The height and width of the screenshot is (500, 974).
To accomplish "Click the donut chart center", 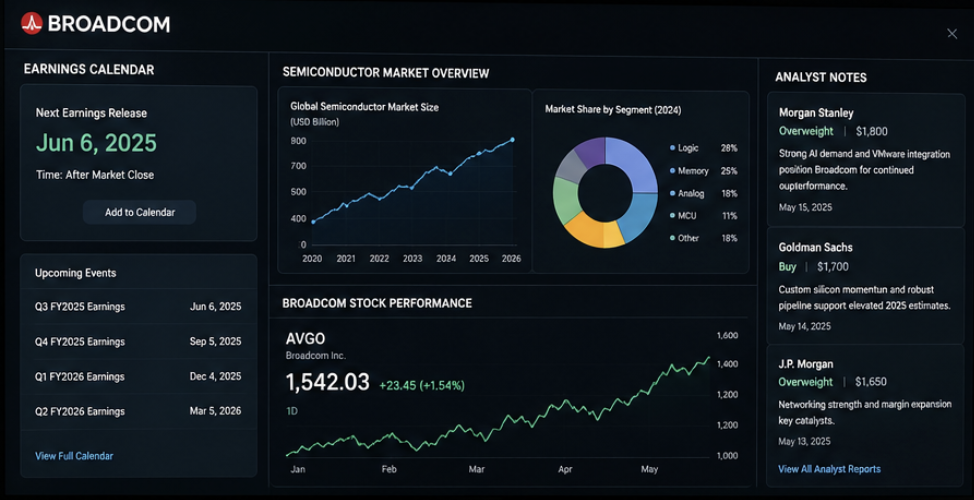I will coord(605,193).
